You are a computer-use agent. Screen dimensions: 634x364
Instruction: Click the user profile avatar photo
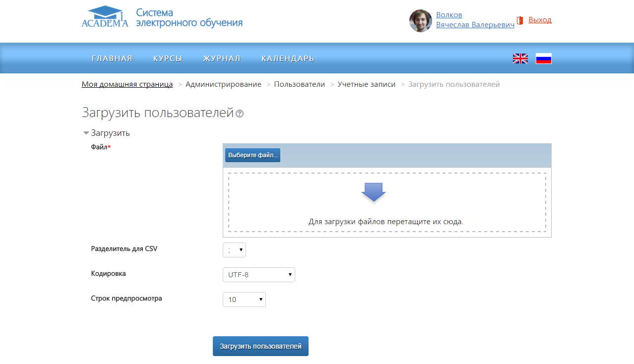pyautogui.click(x=420, y=20)
